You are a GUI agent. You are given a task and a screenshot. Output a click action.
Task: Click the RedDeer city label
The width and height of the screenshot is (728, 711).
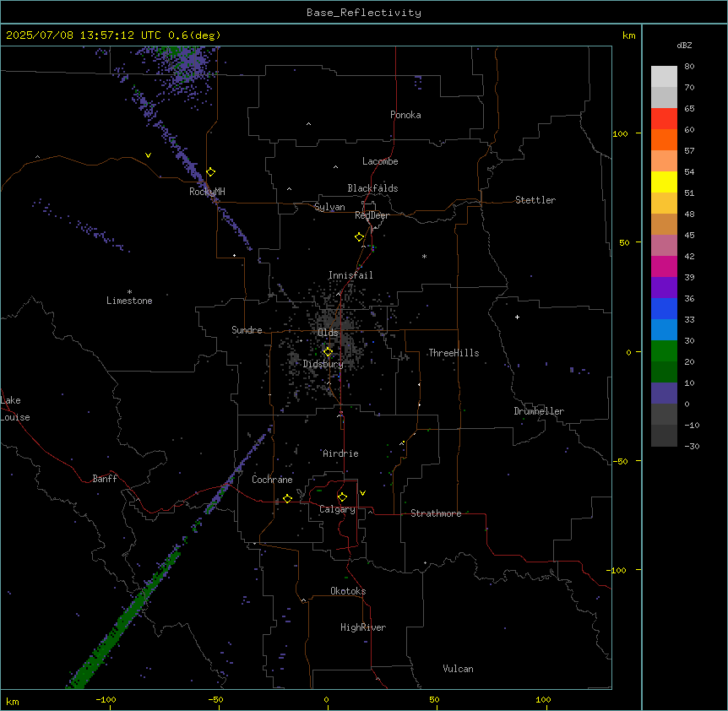pyautogui.click(x=372, y=215)
